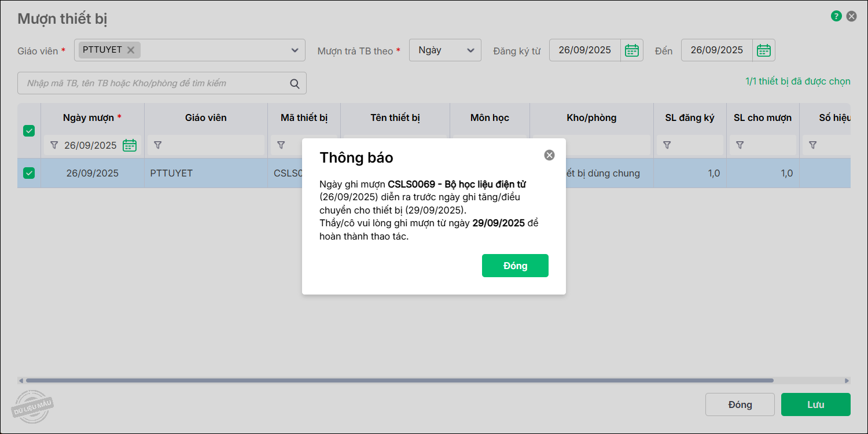
Task: Expand the Giáo viên dropdown
Action: (x=295, y=50)
